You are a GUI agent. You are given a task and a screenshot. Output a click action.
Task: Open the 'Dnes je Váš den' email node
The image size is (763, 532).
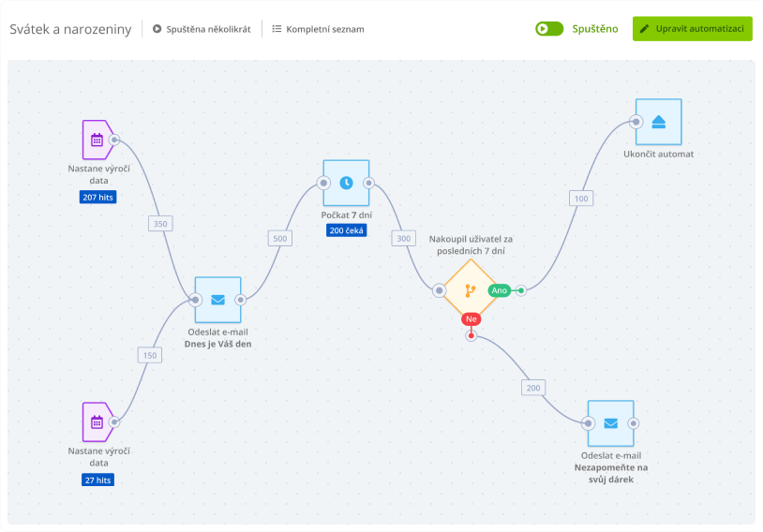point(217,300)
